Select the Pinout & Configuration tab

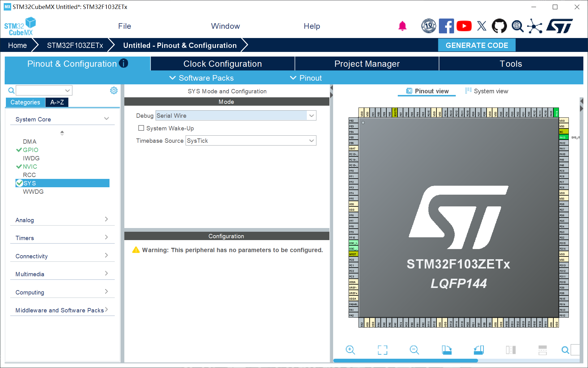click(x=77, y=64)
